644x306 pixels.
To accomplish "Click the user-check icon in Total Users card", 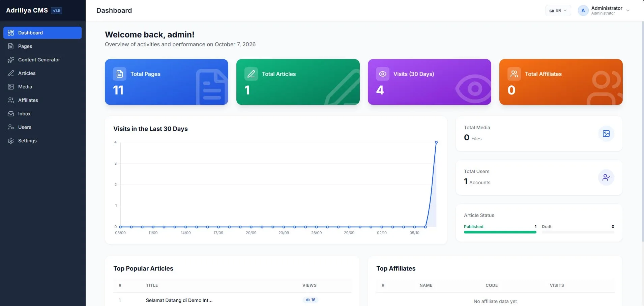I will (606, 177).
